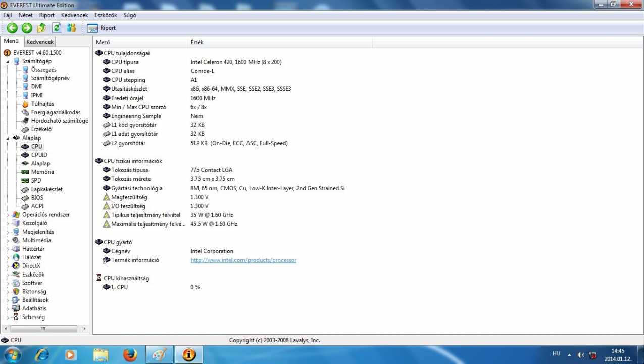Open the Nézet menu

pos(25,15)
